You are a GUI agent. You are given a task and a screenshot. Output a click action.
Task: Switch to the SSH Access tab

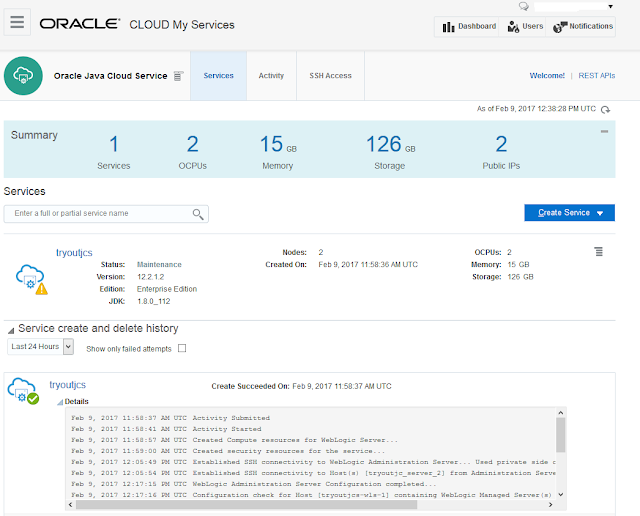(x=330, y=76)
